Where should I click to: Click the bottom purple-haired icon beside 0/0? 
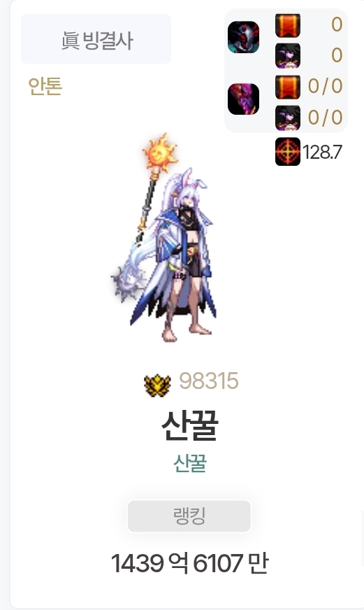pyautogui.click(x=288, y=118)
